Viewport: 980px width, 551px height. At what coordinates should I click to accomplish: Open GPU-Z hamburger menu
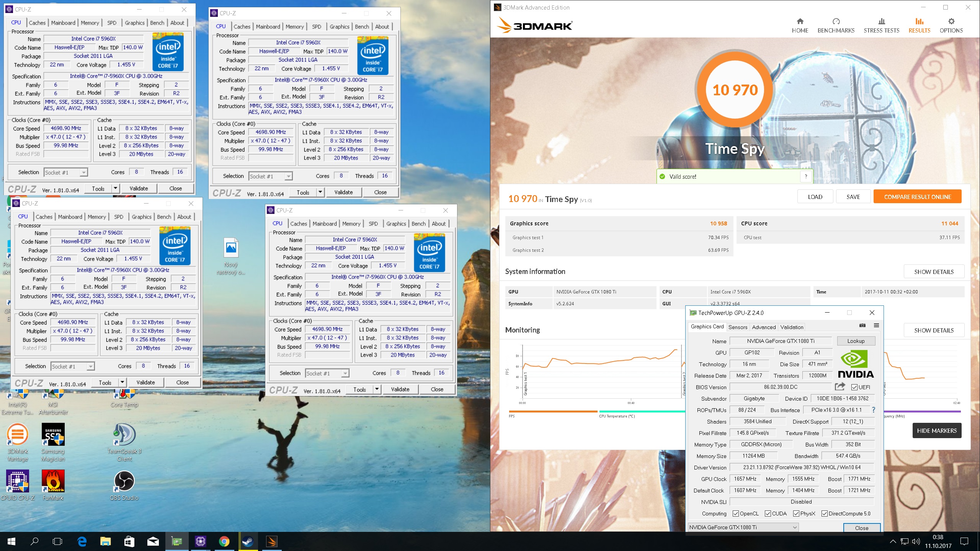coord(876,325)
